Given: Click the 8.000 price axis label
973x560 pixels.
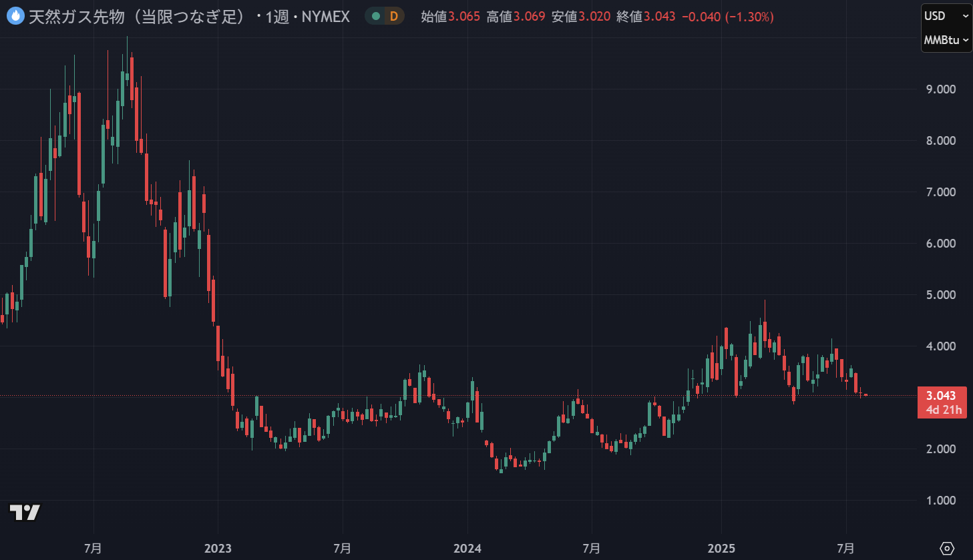Looking at the screenshot, I should pyautogui.click(x=941, y=140).
